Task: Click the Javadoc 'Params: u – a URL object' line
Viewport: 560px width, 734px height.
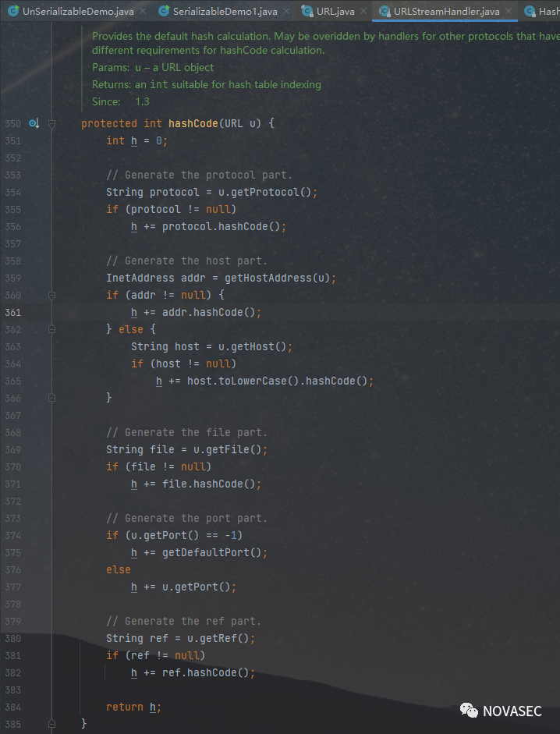Action: point(153,67)
